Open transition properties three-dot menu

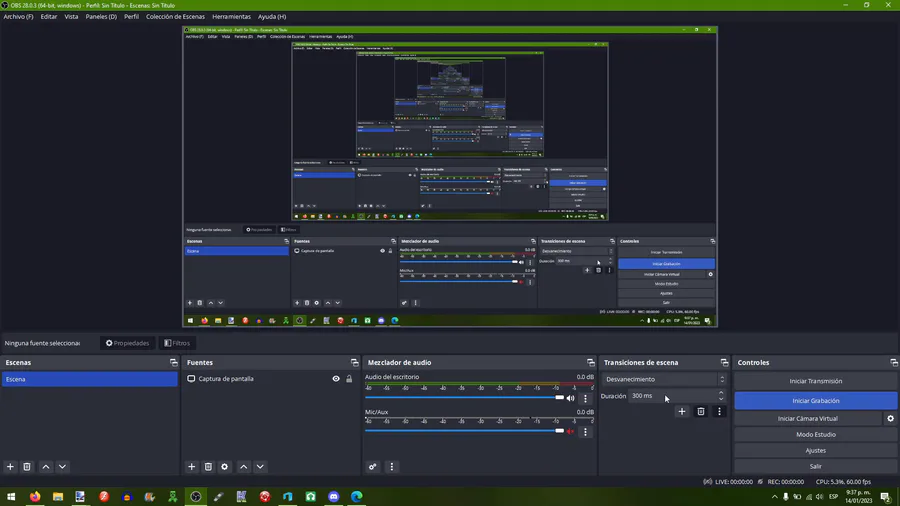click(x=719, y=411)
